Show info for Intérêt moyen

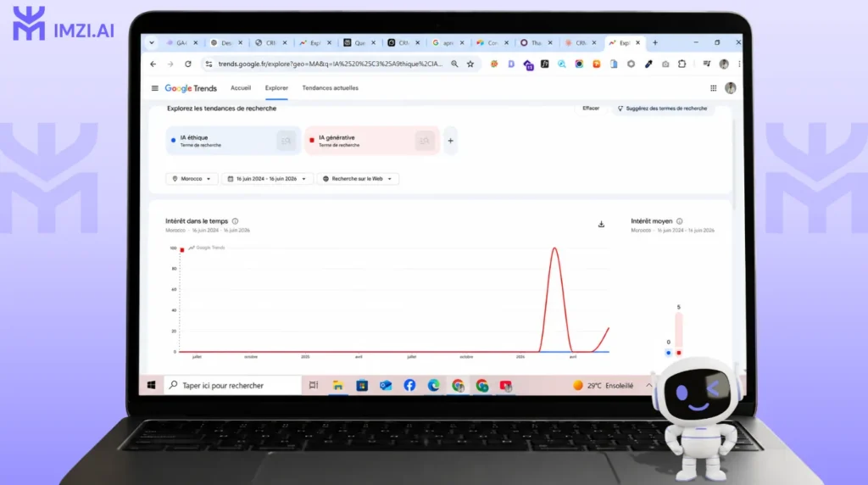point(680,221)
